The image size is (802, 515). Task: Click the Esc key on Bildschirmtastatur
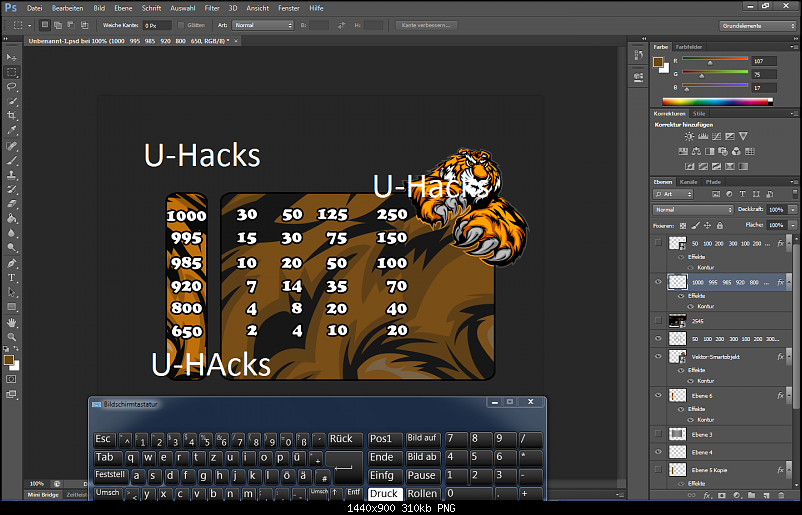coord(104,439)
